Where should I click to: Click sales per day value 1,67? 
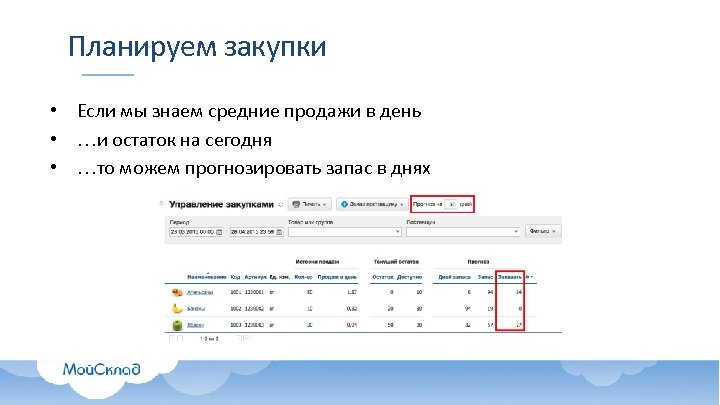(x=352, y=292)
